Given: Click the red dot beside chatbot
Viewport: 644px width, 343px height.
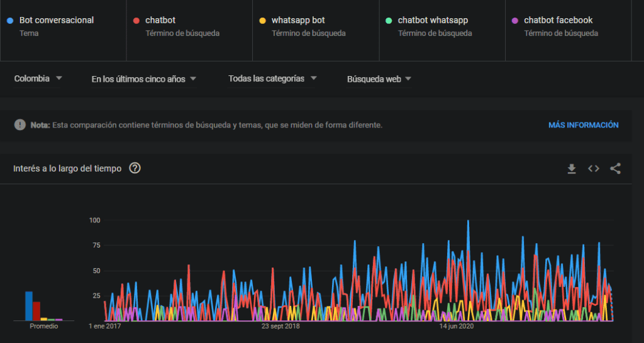Looking at the screenshot, I should tap(136, 21).
